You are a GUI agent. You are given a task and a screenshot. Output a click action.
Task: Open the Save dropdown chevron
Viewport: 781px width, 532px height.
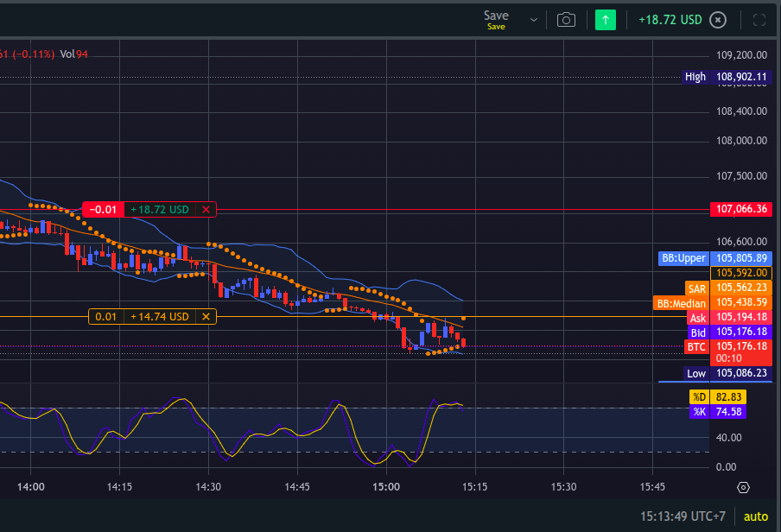533,20
